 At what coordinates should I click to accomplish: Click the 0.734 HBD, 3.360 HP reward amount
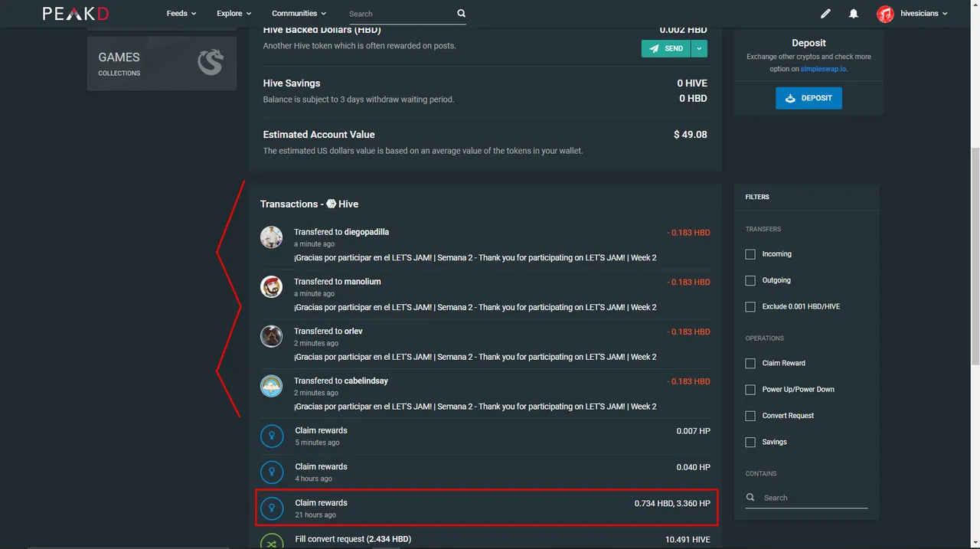(672, 503)
